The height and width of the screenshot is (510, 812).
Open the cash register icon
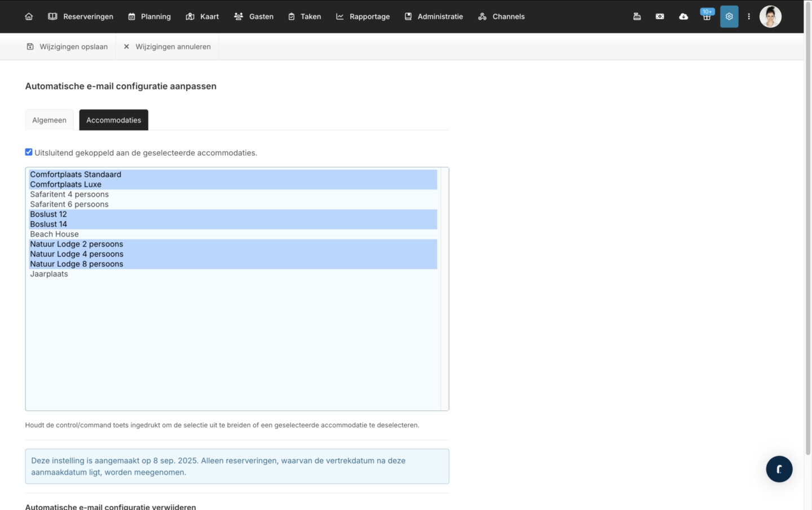coord(637,16)
